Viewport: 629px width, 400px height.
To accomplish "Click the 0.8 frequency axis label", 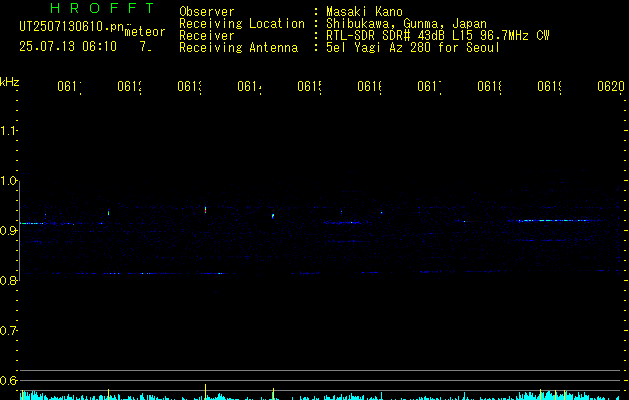I will pyautogui.click(x=9, y=280).
